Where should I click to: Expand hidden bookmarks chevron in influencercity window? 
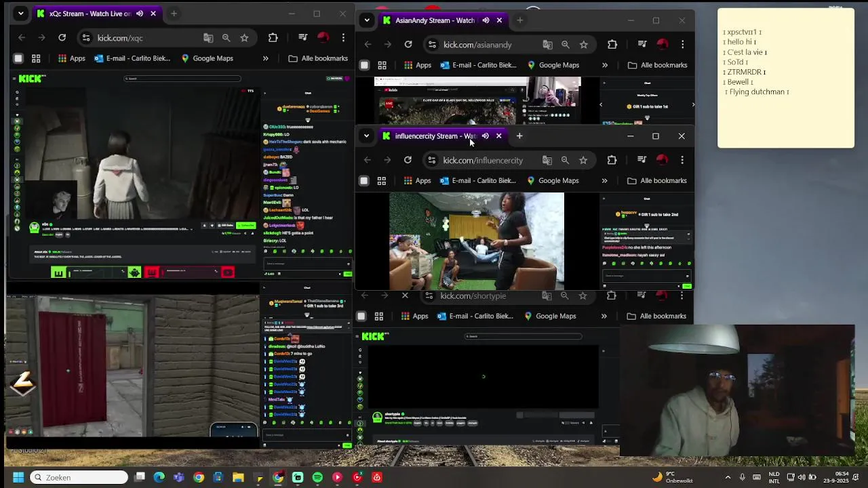coord(604,181)
